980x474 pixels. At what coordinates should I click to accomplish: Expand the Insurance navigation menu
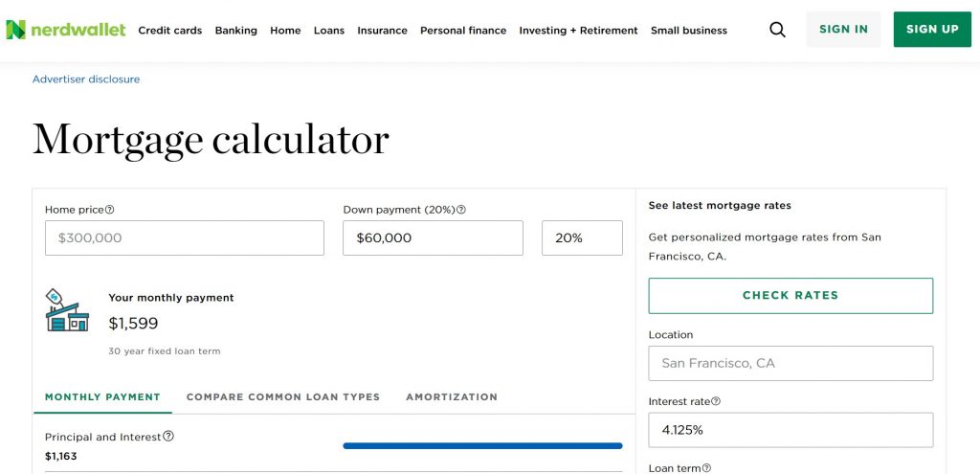point(382,31)
